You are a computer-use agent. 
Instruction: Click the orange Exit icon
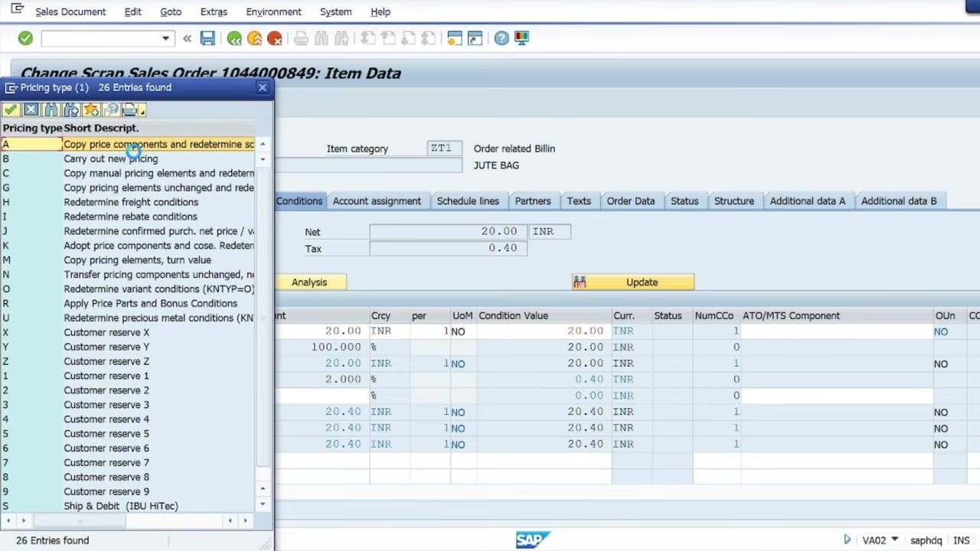coord(254,38)
